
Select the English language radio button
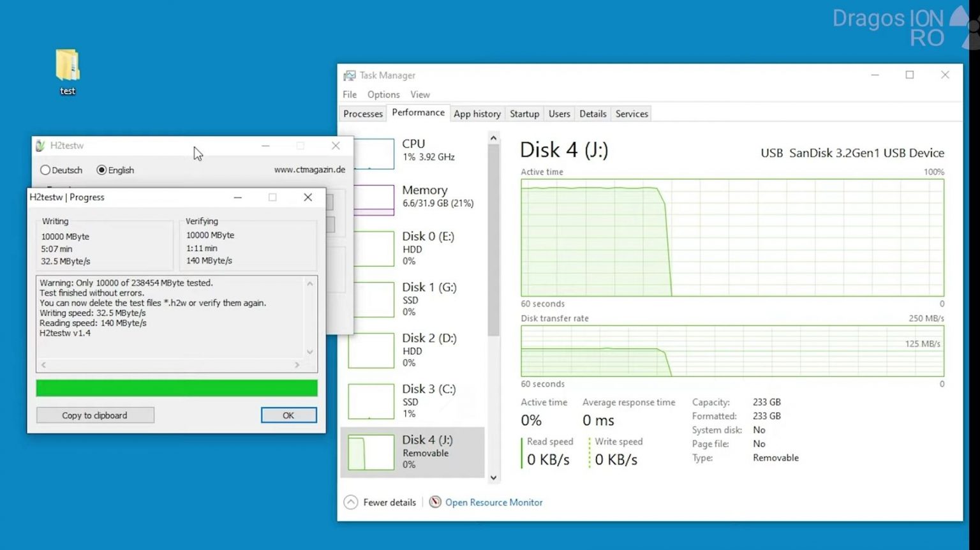(101, 170)
